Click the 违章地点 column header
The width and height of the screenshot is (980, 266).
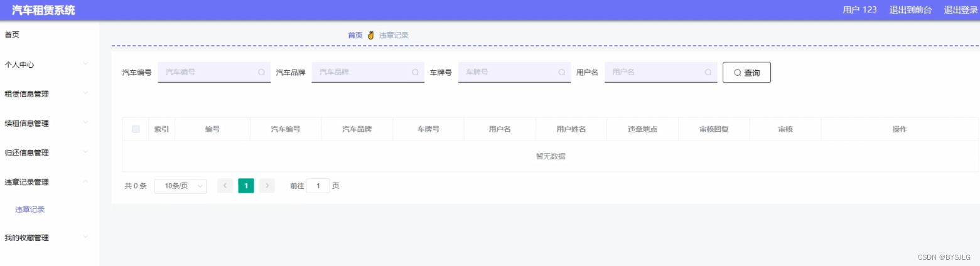(x=642, y=129)
